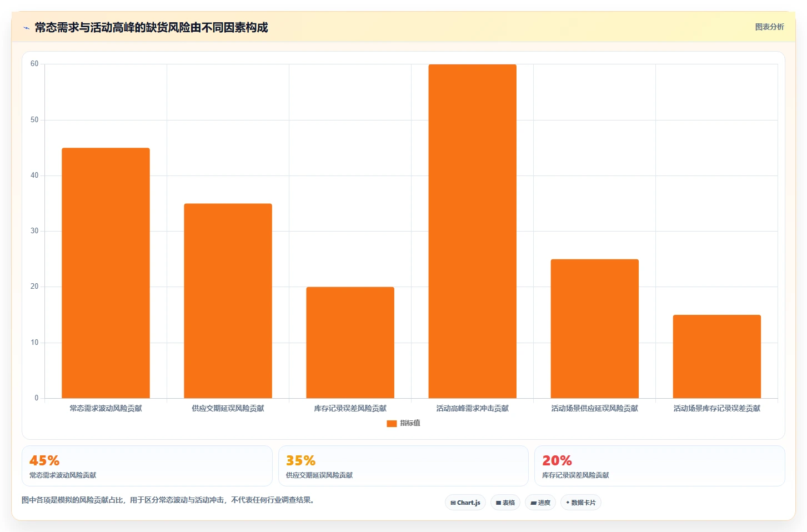Click the card label 常态需求波动风险贡献
This screenshot has height=532, width=807.
click(x=63, y=475)
